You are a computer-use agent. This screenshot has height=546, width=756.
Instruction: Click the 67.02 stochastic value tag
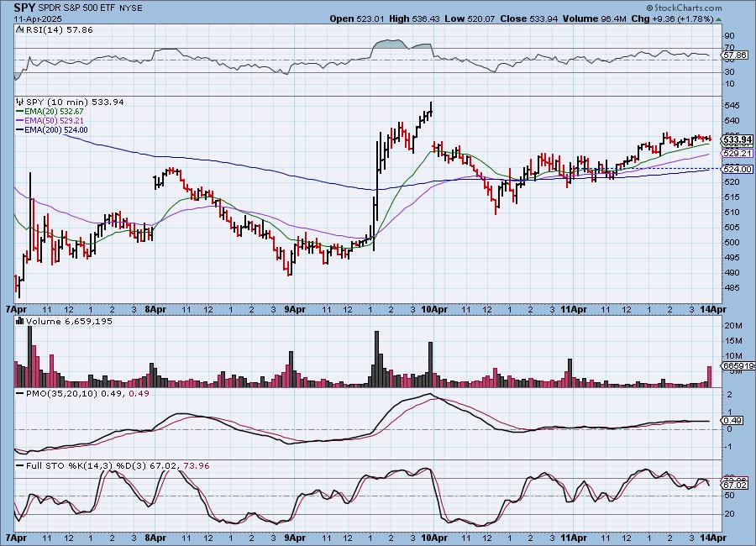click(736, 485)
